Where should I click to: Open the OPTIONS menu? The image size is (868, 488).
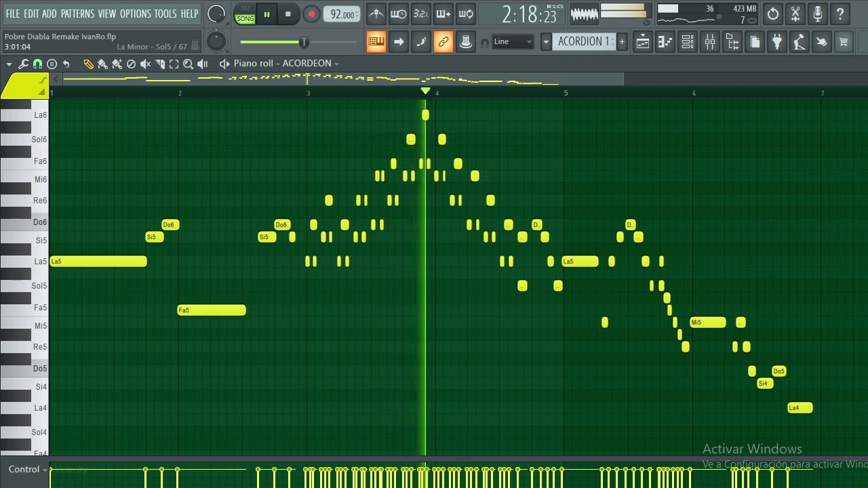click(x=135, y=14)
